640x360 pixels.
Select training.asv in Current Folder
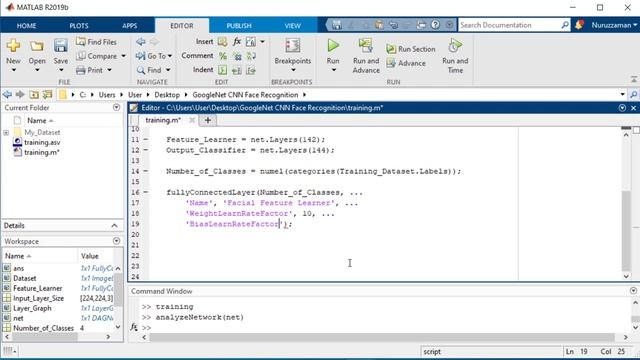coord(42,142)
